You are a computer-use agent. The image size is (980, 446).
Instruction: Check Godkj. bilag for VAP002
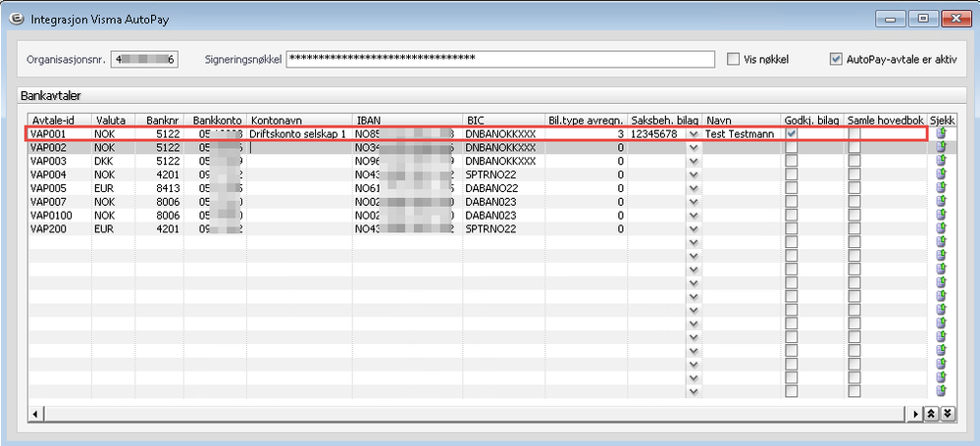(792, 147)
